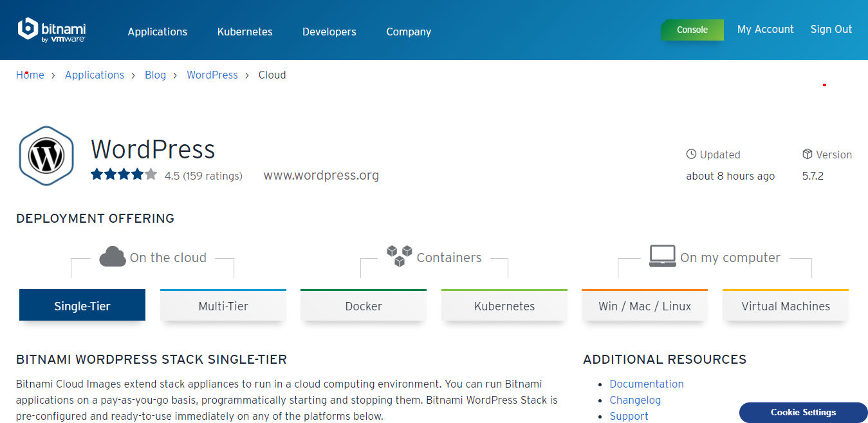868x423 pixels.
Task: Click the Bitnami logo in the navigation bar
Action: click(51, 30)
